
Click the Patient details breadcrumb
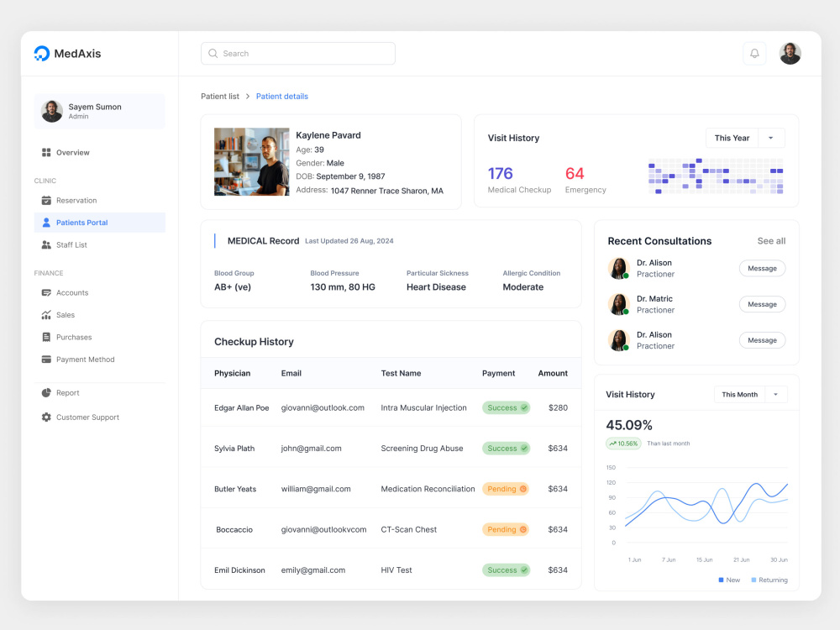tap(281, 97)
